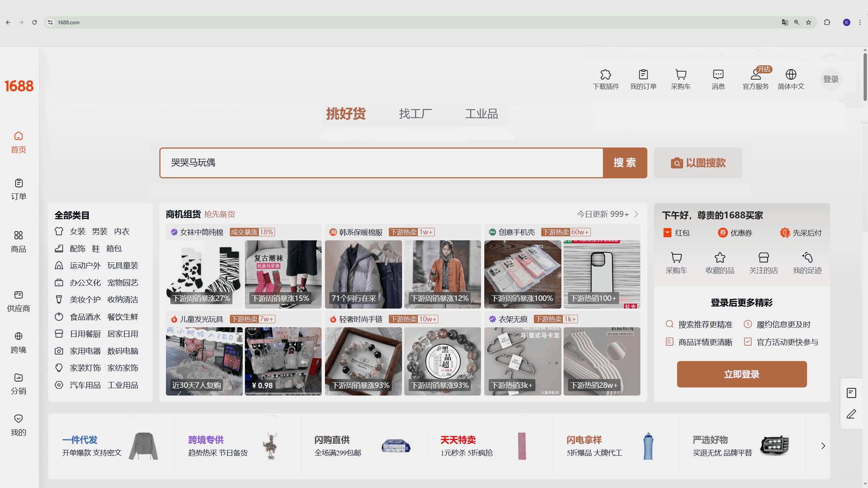Open the 女装 category link
Screen dimensions: 868x488
point(77,232)
